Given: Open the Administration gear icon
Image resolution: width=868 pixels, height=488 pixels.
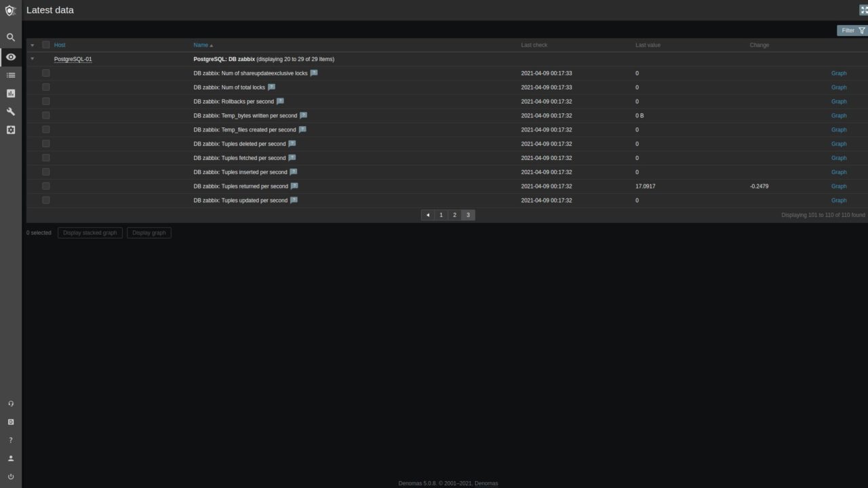Looking at the screenshot, I should [x=10, y=129].
